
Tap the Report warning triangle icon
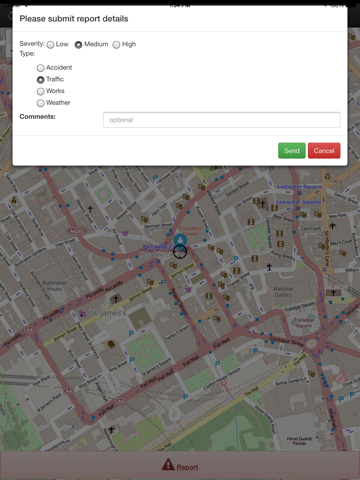(x=168, y=464)
